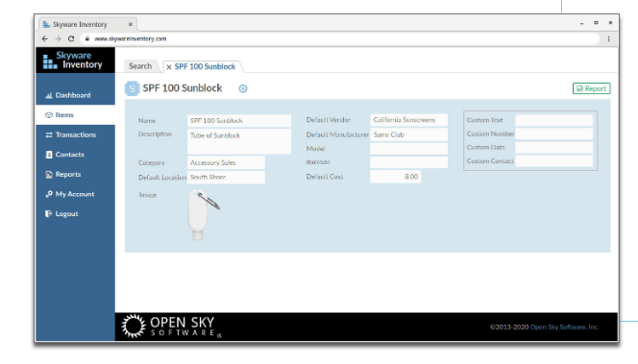Edit the Description field Tube of Sunblock
This screenshot has width=638, height=364.
239,141
